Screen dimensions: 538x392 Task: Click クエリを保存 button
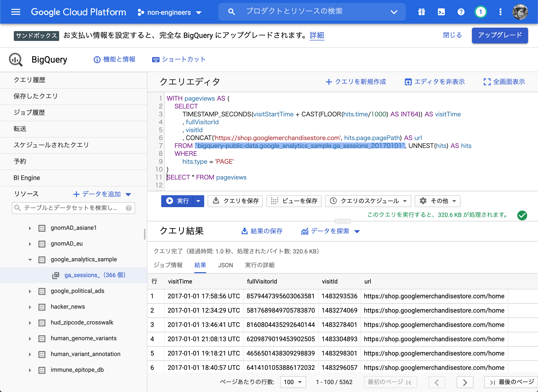[x=235, y=201]
